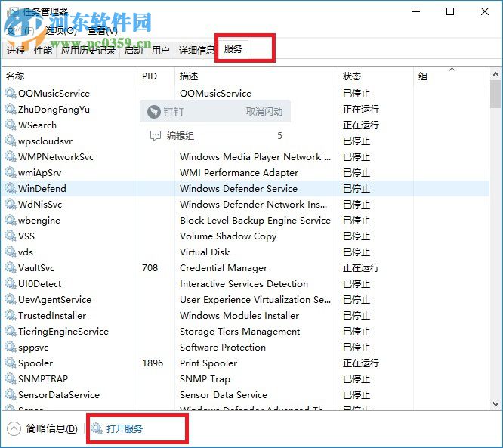Click PID 708 of VaultSvc
503x448 pixels.
tap(150, 268)
